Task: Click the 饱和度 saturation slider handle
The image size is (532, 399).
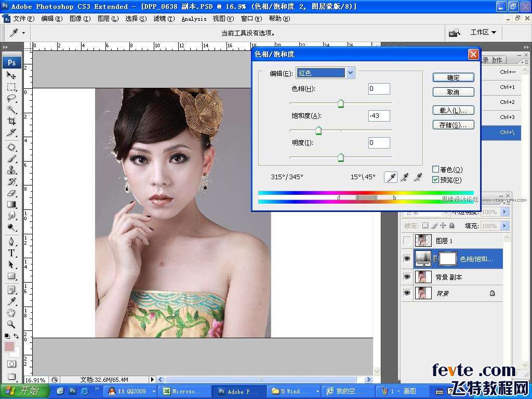Action: (318, 130)
